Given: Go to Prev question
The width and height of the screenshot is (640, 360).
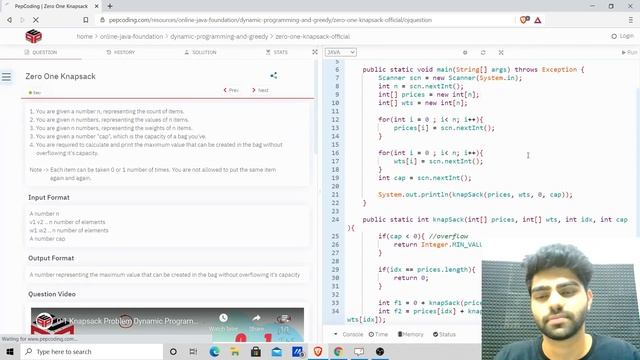Looking at the screenshot, I should (231, 90).
